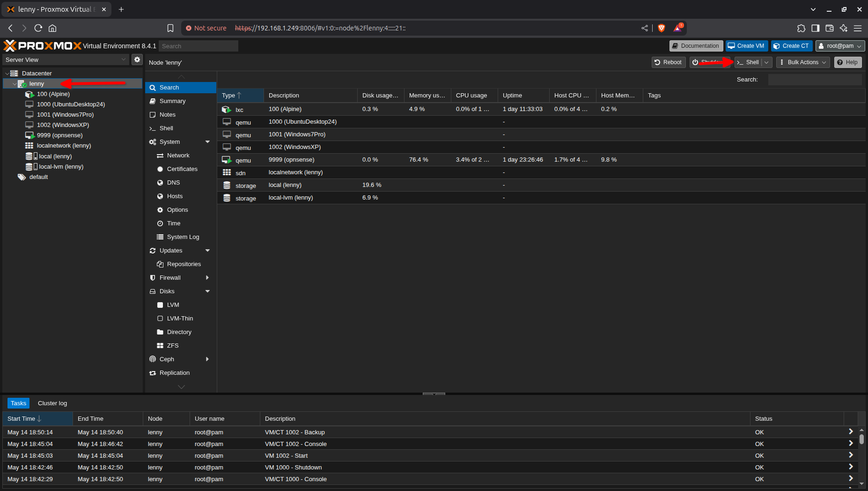868x491 pixels.
Task: Select localnetwork (lenny) in the tree
Action: click(x=64, y=146)
